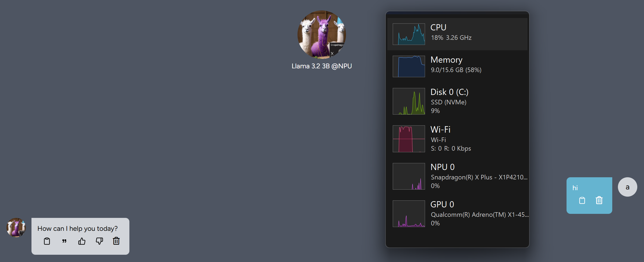Image resolution: width=644 pixels, height=262 pixels.
Task: Quote the "How can I help you today?" reply
Action: pyautogui.click(x=64, y=241)
